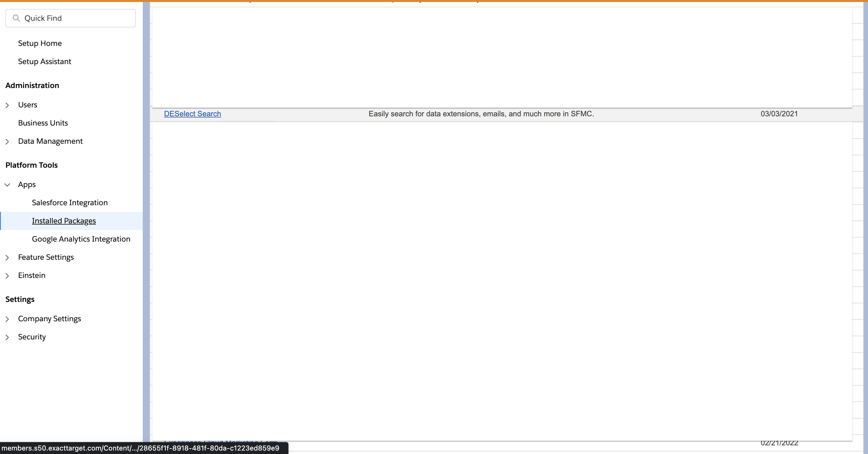Select the Apps tree item
The height and width of the screenshot is (454, 868).
(27, 184)
